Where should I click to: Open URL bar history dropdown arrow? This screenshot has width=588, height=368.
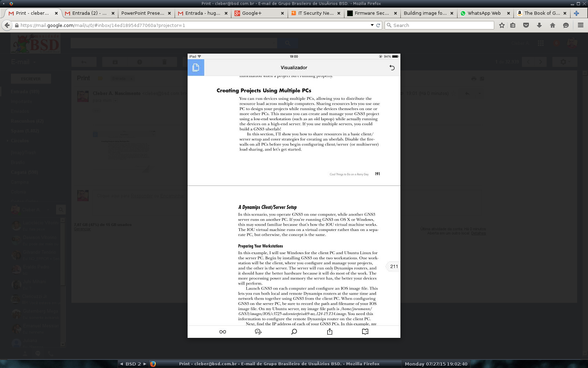click(372, 25)
